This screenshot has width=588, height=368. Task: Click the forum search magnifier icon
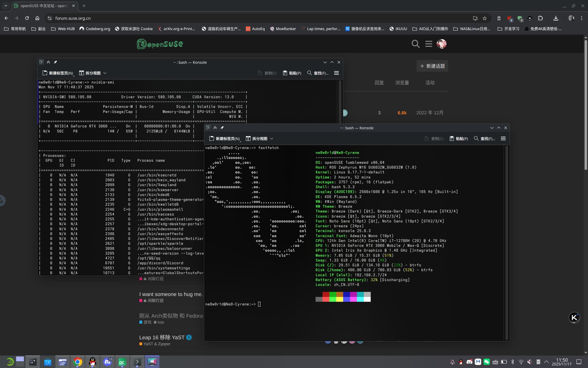click(x=415, y=44)
